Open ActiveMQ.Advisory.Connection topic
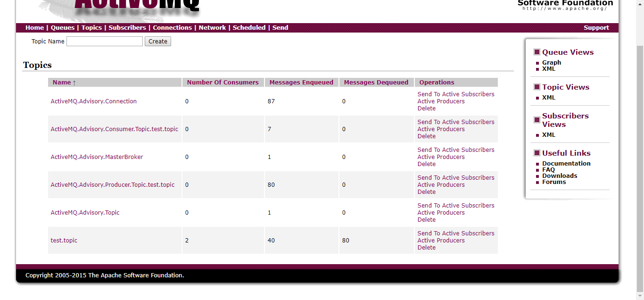This screenshot has width=644, height=300. [x=94, y=101]
